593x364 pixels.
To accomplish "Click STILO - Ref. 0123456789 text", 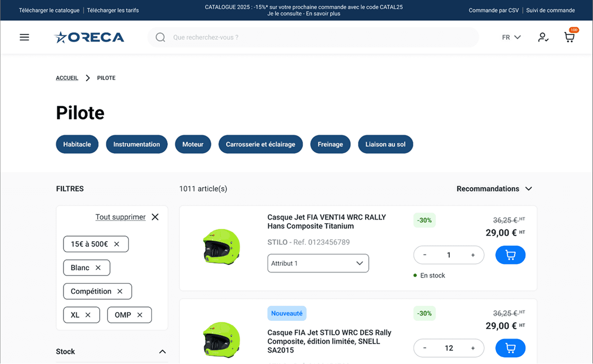I will point(309,242).
